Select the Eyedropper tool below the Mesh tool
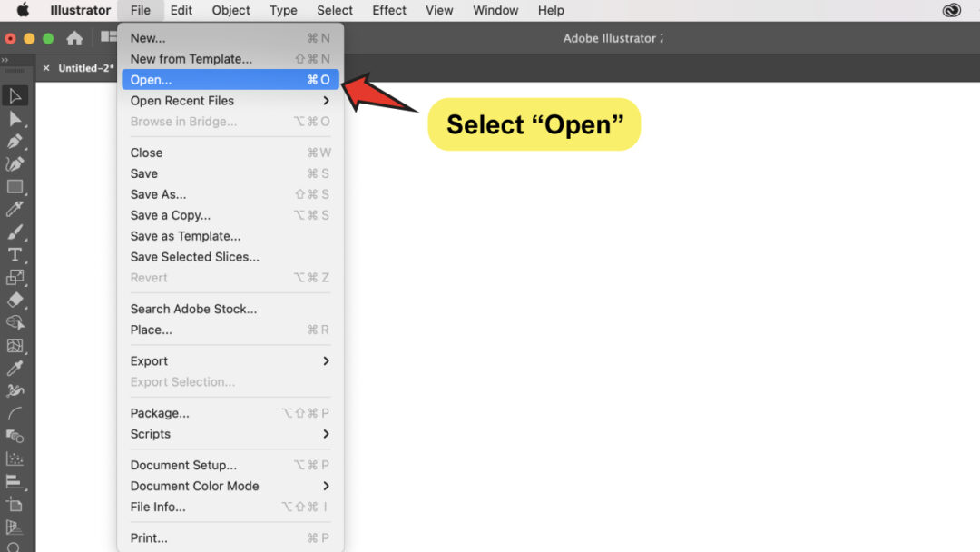The image size is (980, 552). click(x=15, y=368)
